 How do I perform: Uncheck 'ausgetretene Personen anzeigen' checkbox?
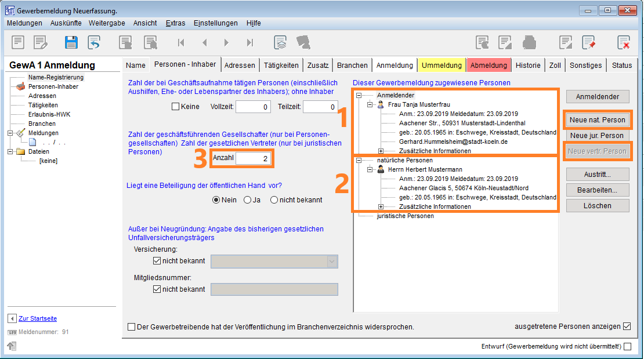627,327
